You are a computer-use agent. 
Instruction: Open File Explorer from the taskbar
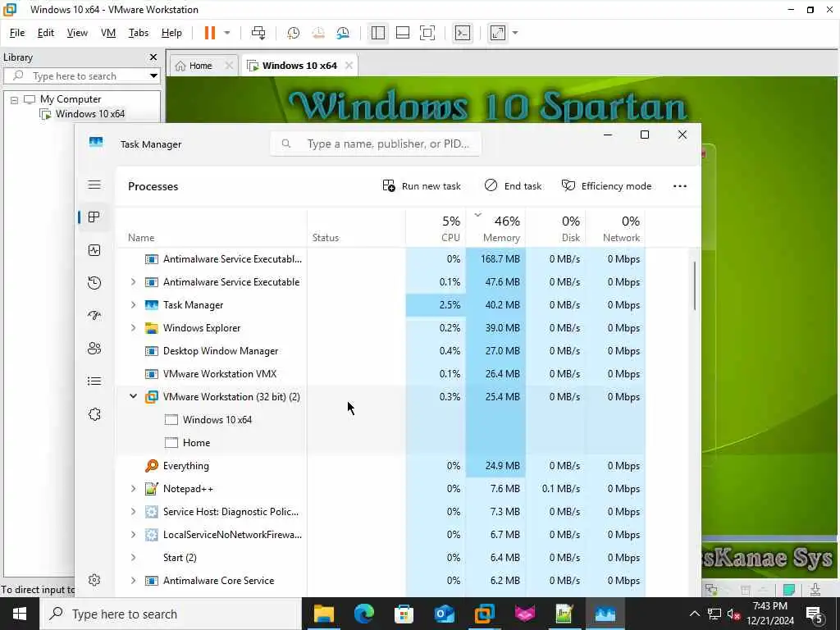point(323,614)
